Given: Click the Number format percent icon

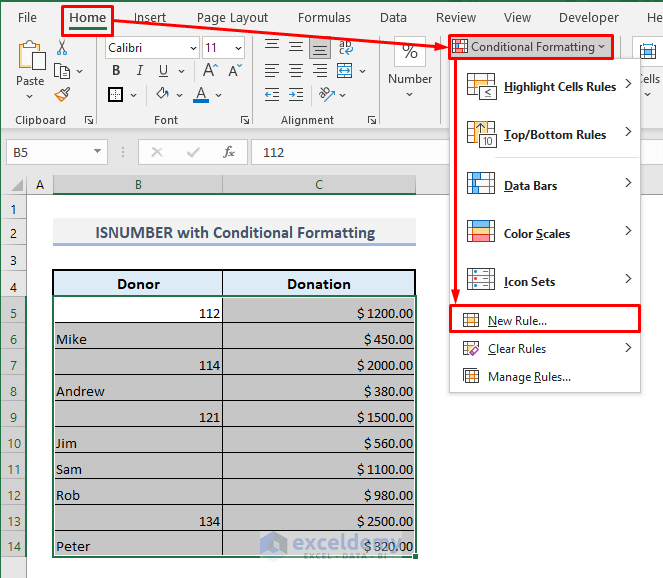Looking at the screenshot, I should (x=410, y=52).
